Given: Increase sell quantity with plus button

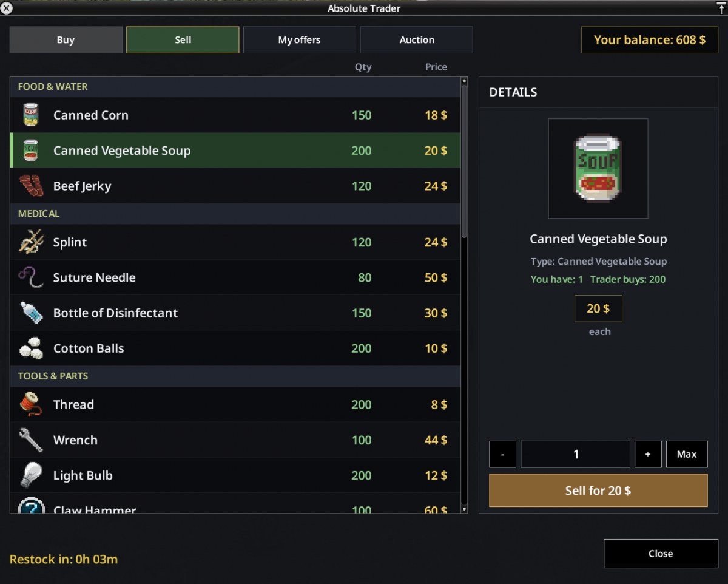Looking at the screenshot, I should 648,454.
